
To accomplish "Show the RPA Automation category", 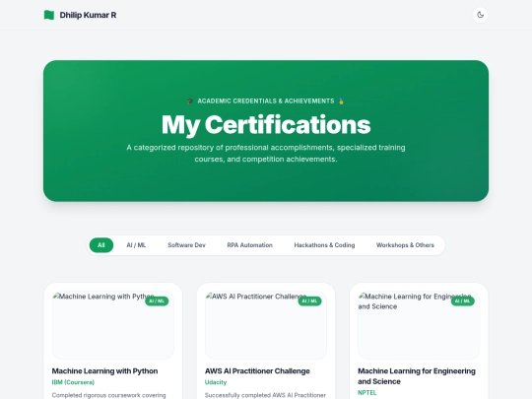I will tap(249, 245).
